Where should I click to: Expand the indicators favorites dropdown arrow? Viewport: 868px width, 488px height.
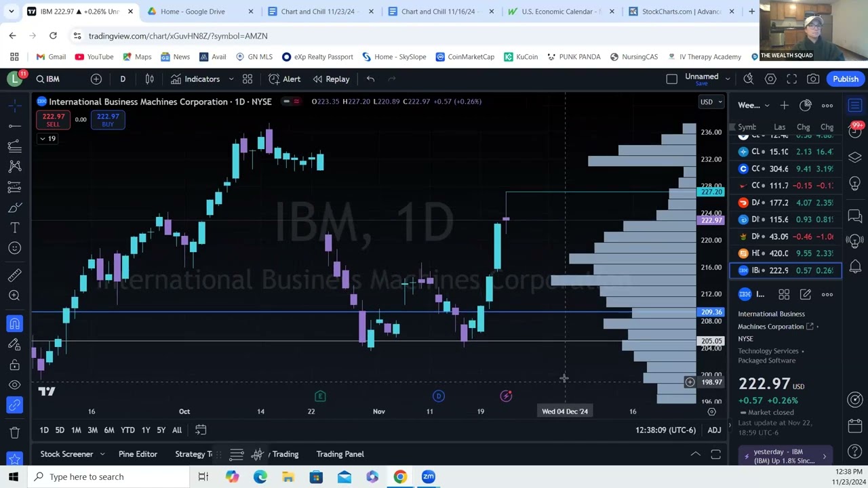point(231,79)
